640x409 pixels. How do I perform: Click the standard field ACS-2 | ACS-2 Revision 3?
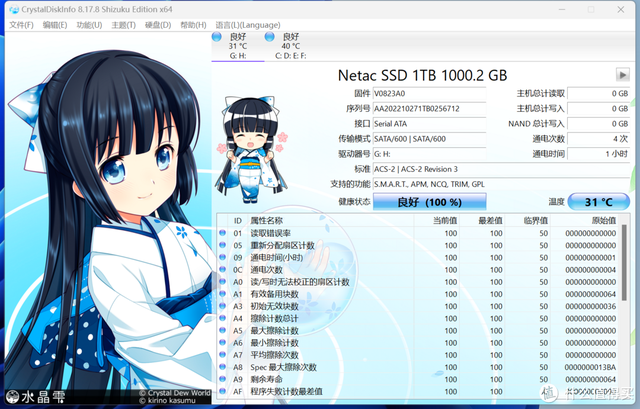tap(501, 169)
